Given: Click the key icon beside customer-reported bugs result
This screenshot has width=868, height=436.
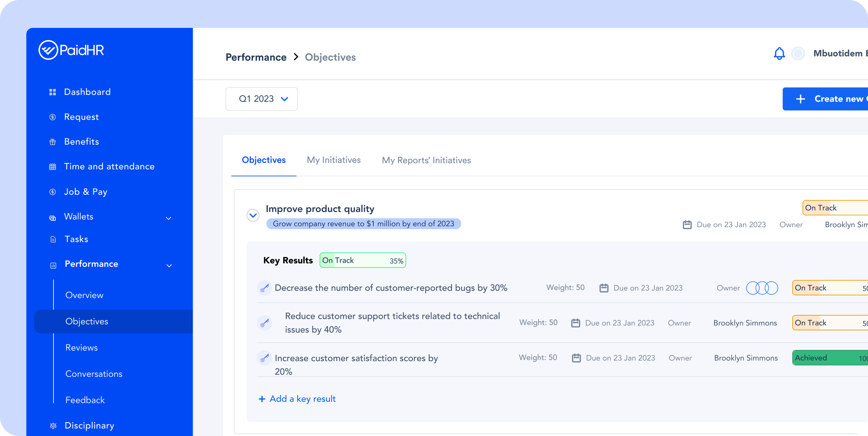Looking at the screenshot, I should (264, 288).
